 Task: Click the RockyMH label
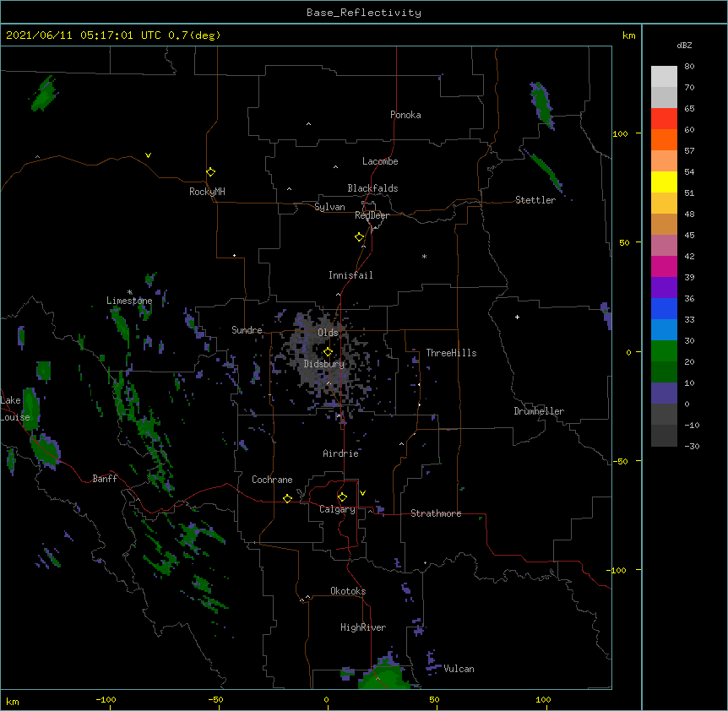pyautogui.click(x=207, y=192)
